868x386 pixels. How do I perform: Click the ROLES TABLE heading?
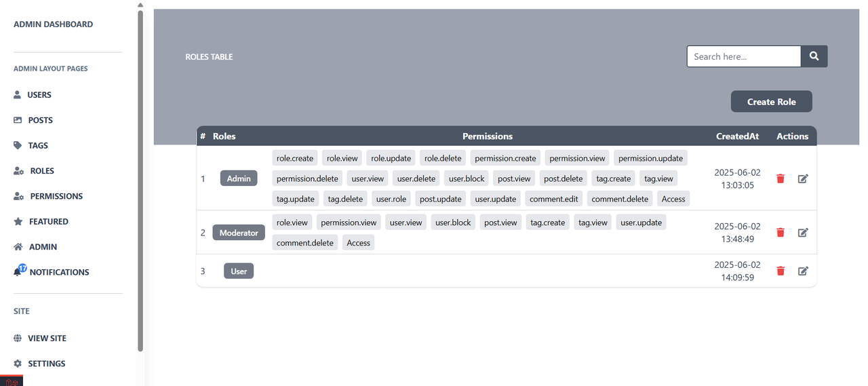[209, 57]
